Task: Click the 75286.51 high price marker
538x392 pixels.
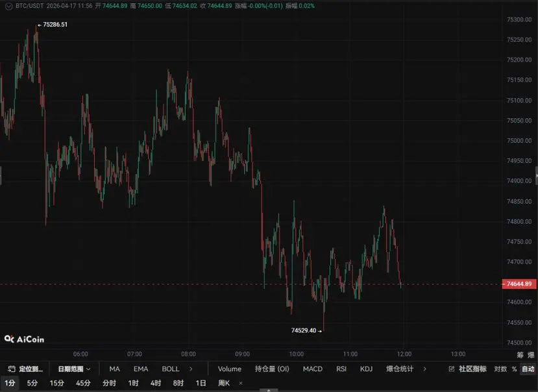Action: (55, 25)
